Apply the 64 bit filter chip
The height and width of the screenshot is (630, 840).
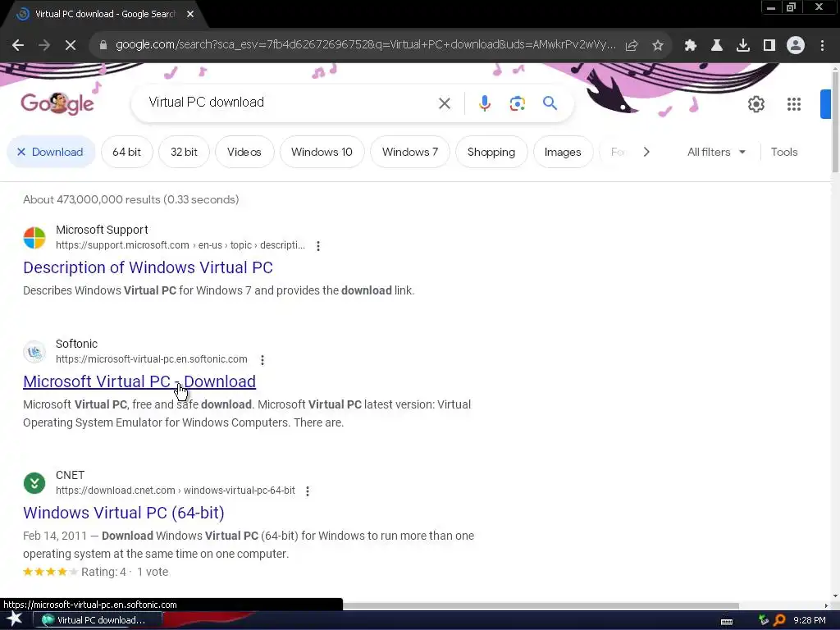pos(127,152)
